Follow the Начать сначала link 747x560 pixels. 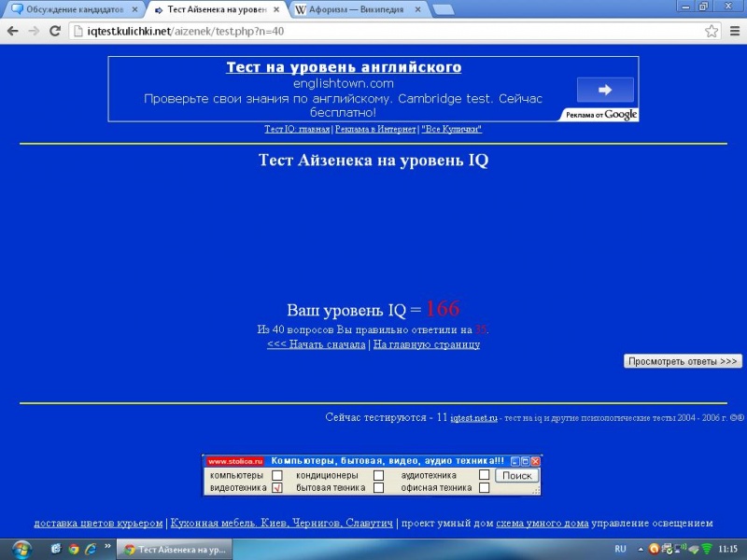pyautogui.click(x=316, y=344)
